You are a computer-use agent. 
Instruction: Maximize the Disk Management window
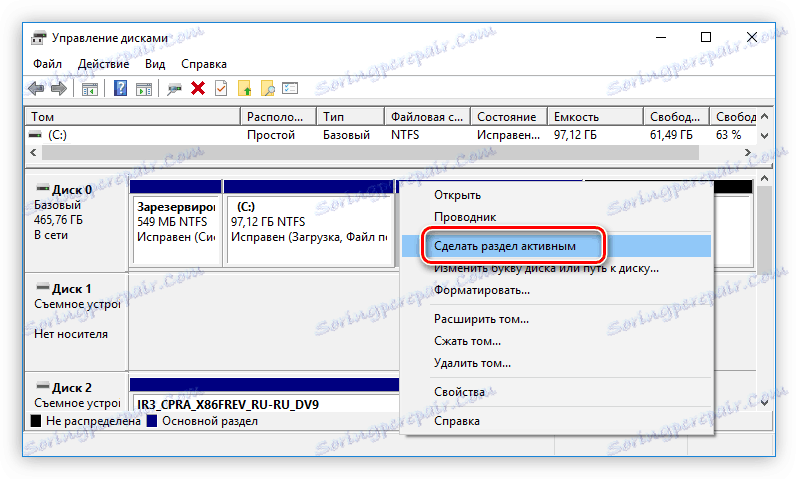point(706,37)
